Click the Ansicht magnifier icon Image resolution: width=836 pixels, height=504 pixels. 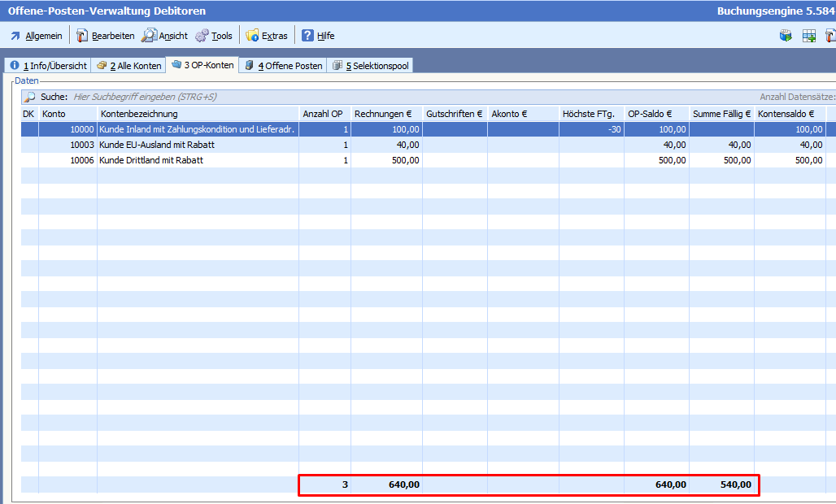click(148, 36)
